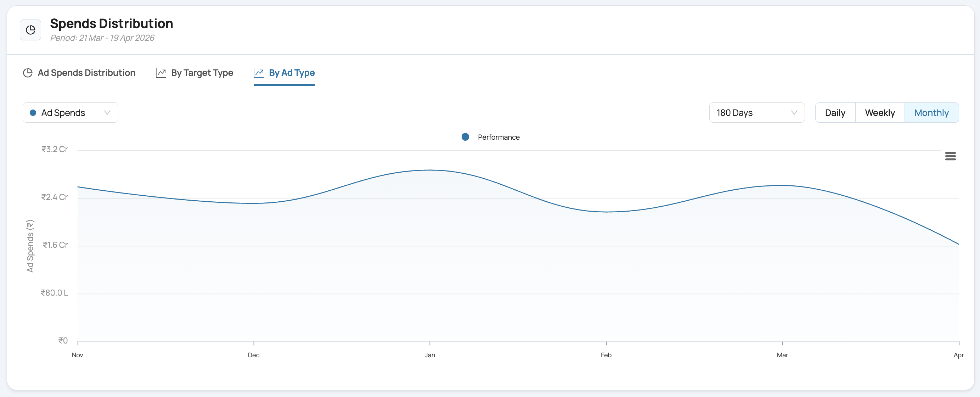The image size is (980, 397).
Task: Click the ₹0 axis label
Action: coord(63,341)
